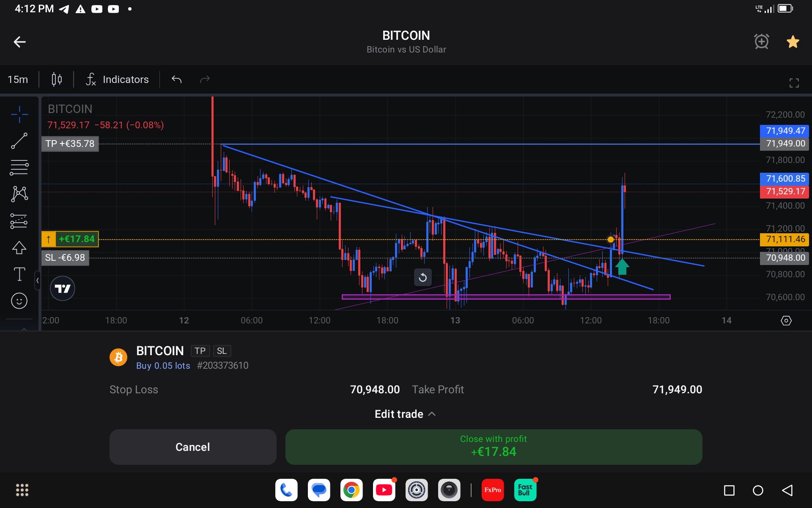The image size is (812, 508).
Task: Select the trend line drawing tool
Action: [x=19, y=141]
